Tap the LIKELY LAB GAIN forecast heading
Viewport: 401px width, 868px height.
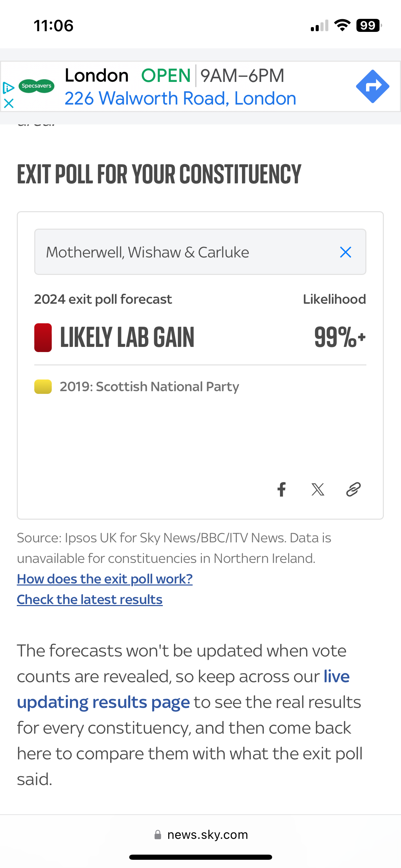click(x=127, y=337)
